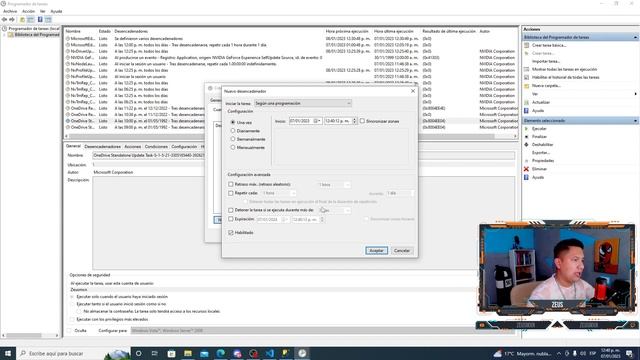Open the Detener la tarea duration dropdown
This screenshot has height=360, width=640.
click(x=347, y=210)
